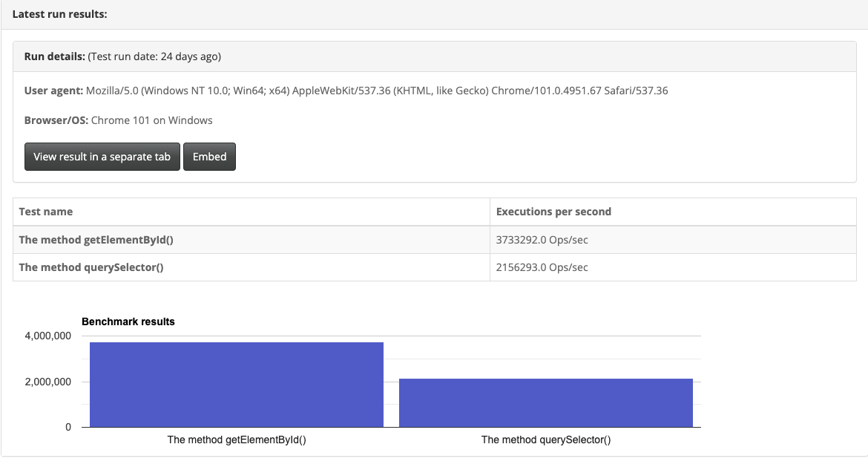Click the querySelector() bar in the chart
This screenshot has width=868, height=470.
[545, 401]
